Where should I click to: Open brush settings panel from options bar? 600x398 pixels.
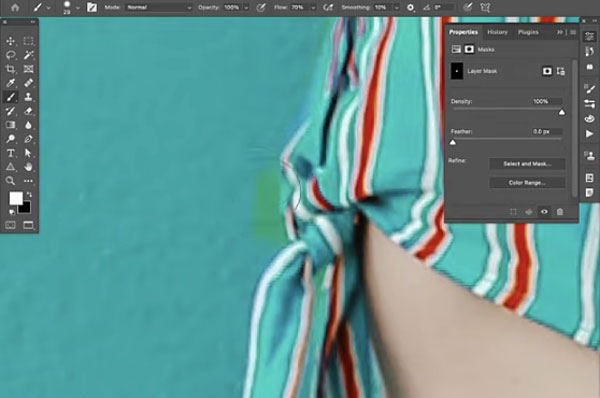pyautogui.click(x=92, y=7)
